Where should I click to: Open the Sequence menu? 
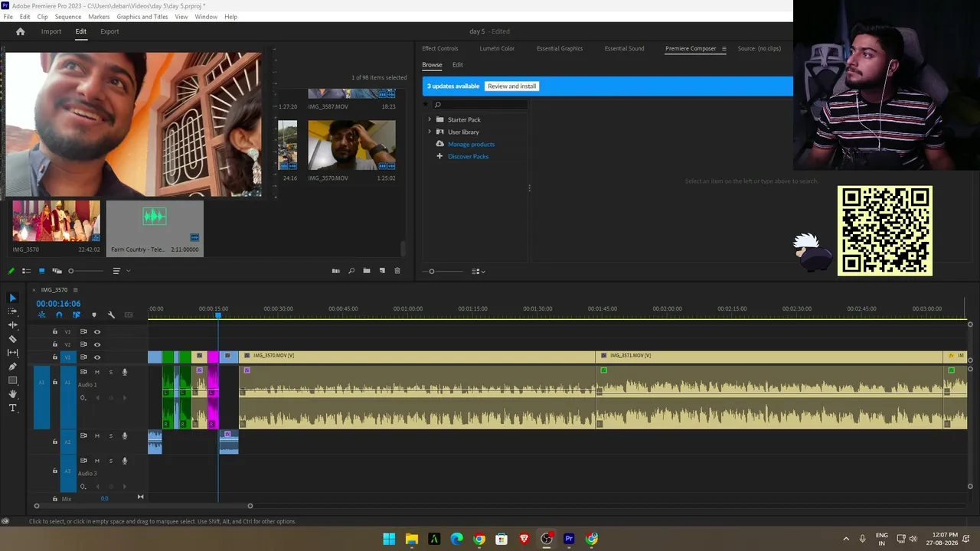pos(68,17)
